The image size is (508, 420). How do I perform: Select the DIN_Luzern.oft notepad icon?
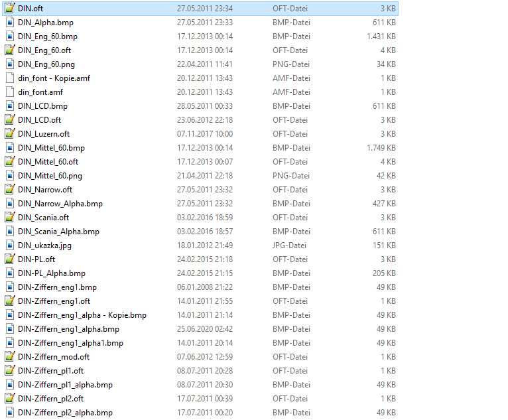pyautogui.click(x=10, y=133)
